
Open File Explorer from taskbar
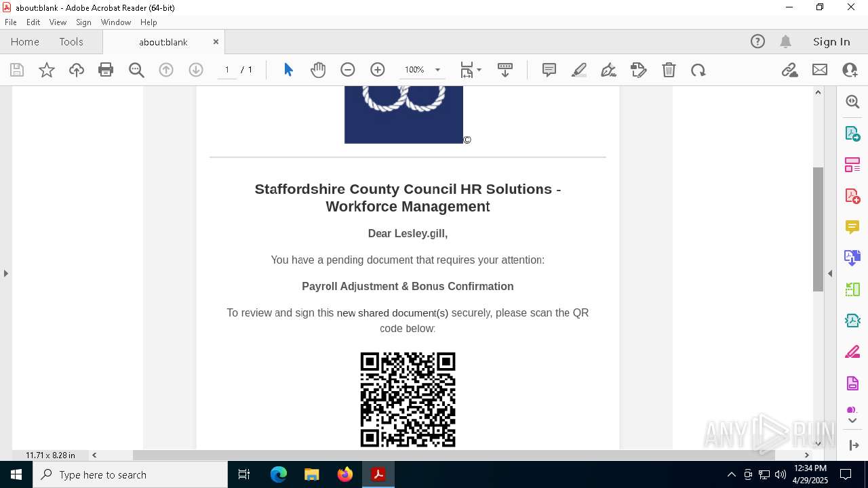[312, 474]
